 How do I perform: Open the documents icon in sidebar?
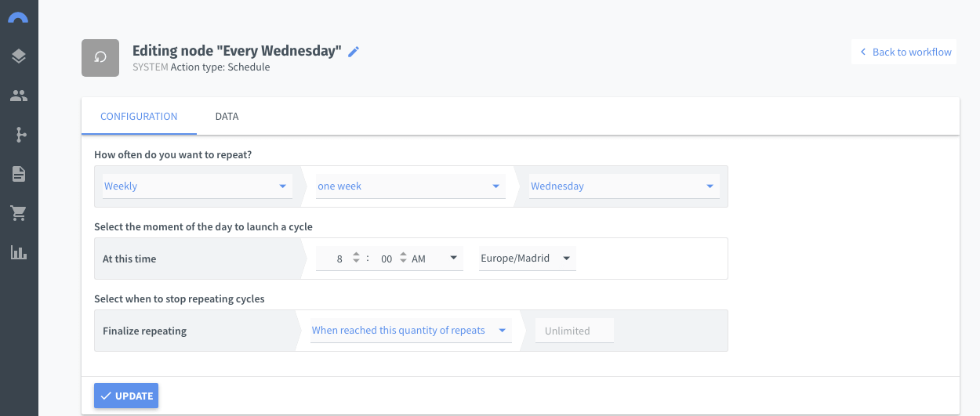[x=19, y=174]
